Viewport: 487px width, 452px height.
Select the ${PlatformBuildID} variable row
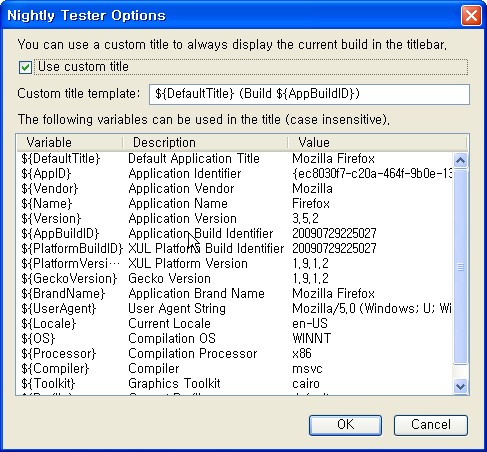(235, 248)
